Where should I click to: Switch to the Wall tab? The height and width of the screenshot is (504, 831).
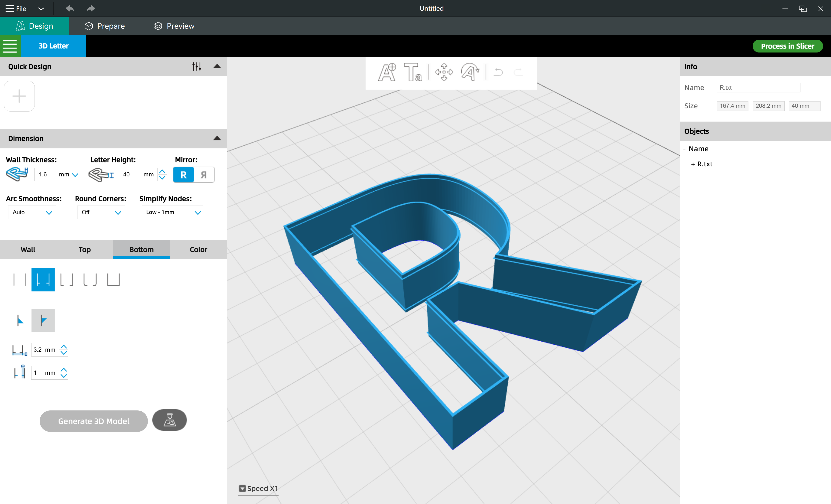tap(28, 250)
